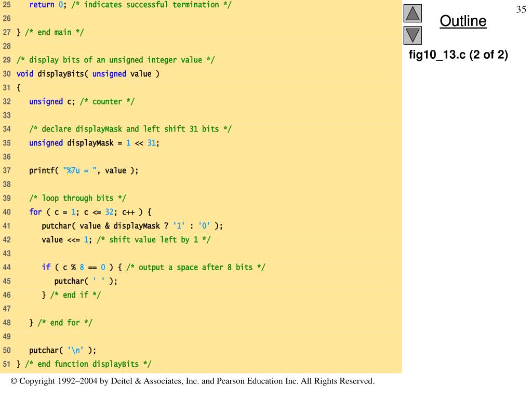Click page number 35

click(521, 9)
